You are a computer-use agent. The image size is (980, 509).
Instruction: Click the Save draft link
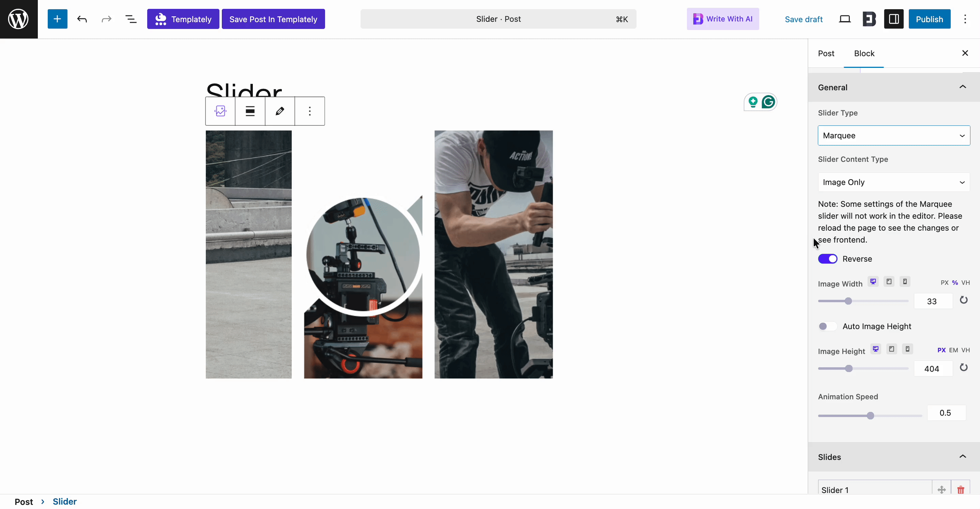tap(803, 19)
